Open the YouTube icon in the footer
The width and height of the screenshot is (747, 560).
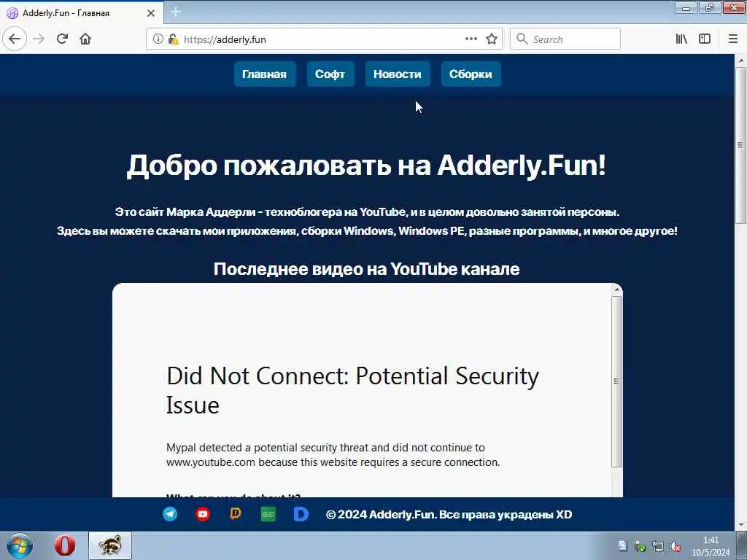[x=203, y=514]
